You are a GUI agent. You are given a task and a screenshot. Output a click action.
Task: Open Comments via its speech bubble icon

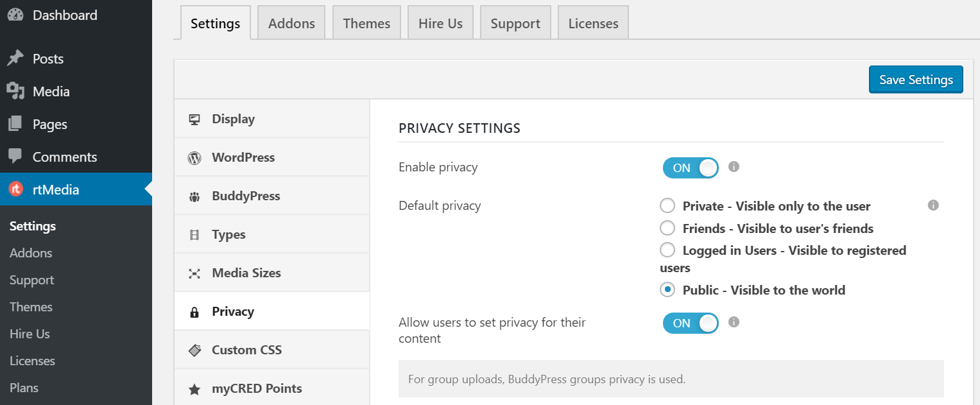click(x=14, y=156)
